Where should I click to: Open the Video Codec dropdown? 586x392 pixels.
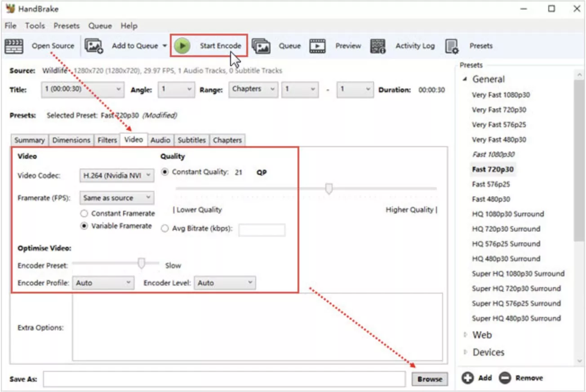(x=116, y=175)
